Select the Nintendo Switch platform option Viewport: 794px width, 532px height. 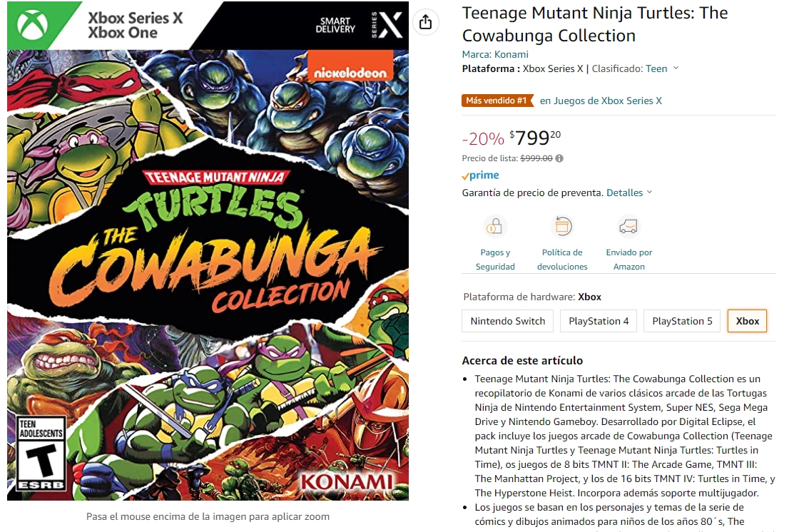tap(507, 321)
